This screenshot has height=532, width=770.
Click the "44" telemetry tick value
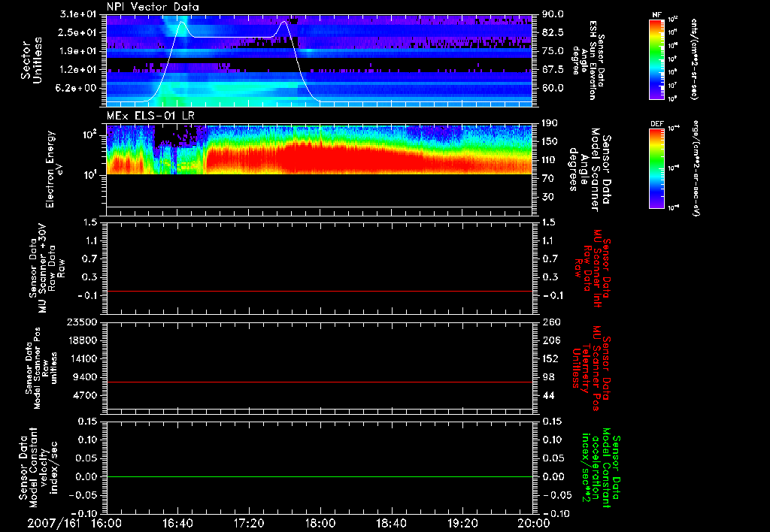548,395
